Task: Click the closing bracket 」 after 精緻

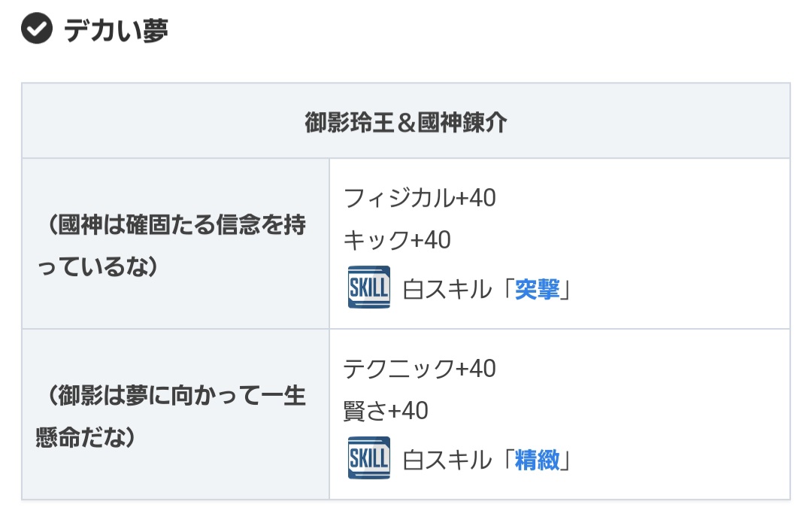Action: click(x=567, y=460)
